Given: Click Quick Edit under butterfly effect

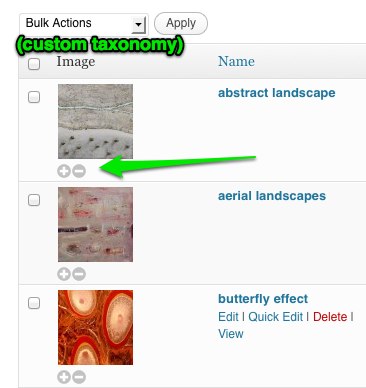Looking at the screenshot, I should (x=276, y=317).
